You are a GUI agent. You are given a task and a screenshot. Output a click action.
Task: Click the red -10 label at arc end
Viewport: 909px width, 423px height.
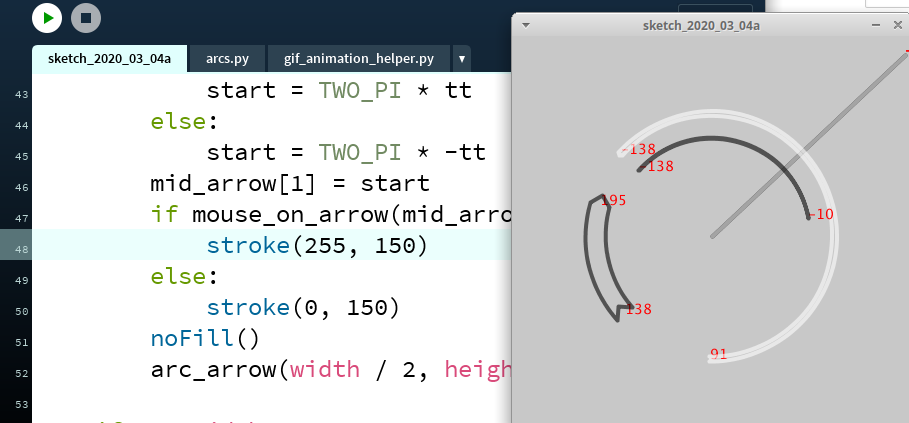click(821, 215)
